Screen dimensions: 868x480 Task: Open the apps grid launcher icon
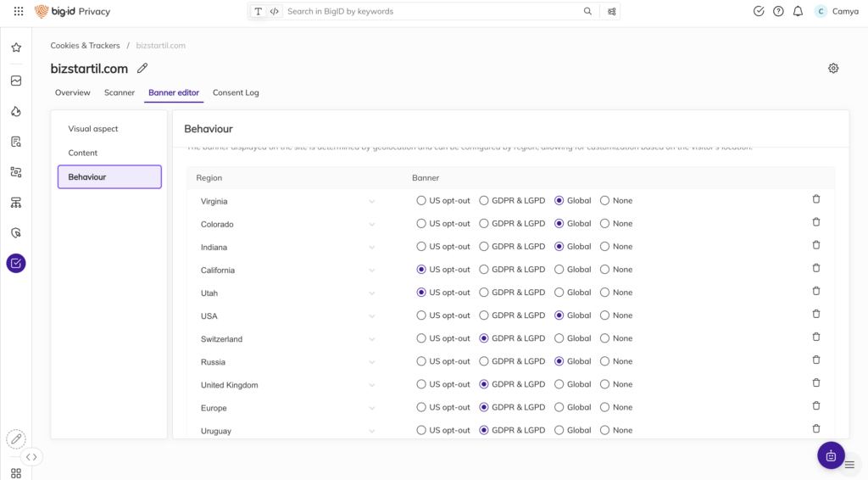point(19,12)
